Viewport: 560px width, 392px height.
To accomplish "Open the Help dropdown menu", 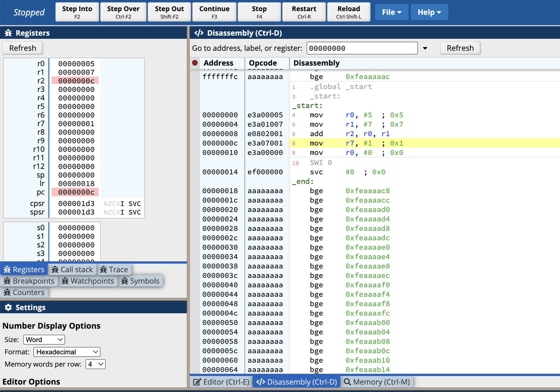I will (429, 12).
